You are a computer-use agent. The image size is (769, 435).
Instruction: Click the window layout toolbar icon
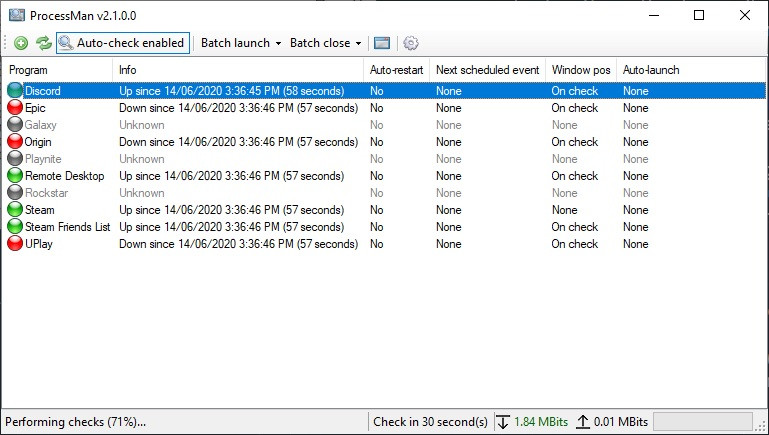pos(382,43)
